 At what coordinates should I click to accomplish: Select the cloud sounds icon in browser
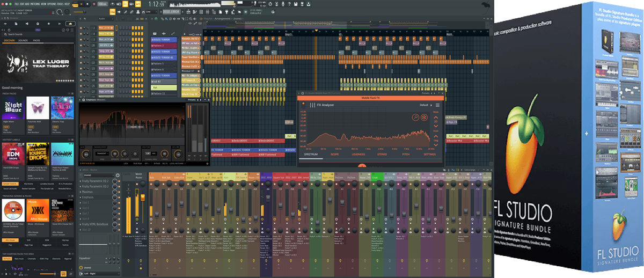70,24
